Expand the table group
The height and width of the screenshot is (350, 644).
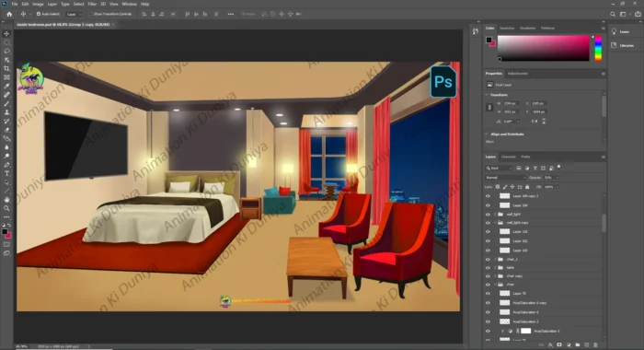(495, 268)
